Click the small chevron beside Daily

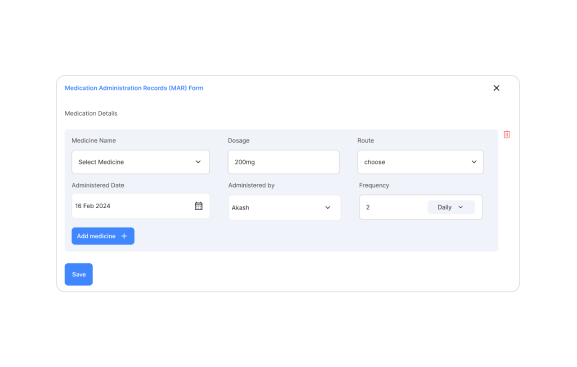click(x=461, y=207)
